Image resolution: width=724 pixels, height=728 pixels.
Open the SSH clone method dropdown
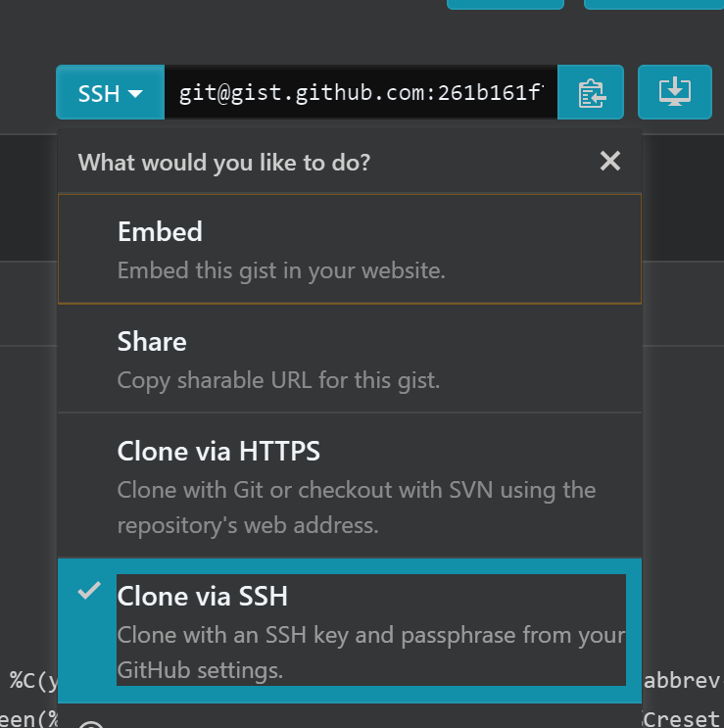pyautogui.click(x=110, y=92)
